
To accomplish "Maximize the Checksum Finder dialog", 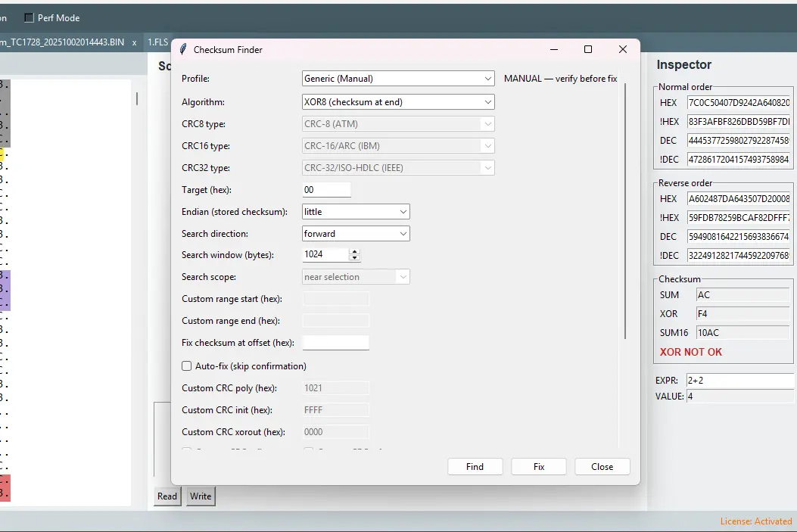I will pos(588,49).
